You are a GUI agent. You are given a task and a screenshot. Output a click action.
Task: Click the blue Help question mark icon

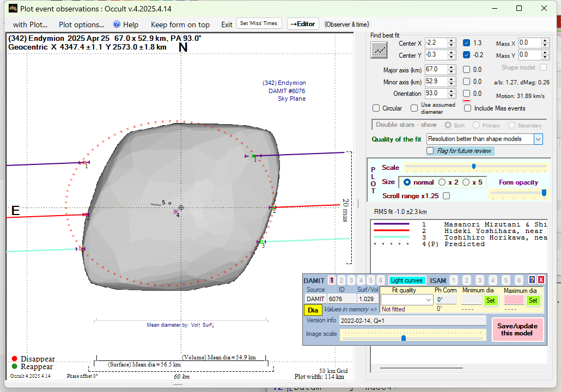(x=117, y=24)
